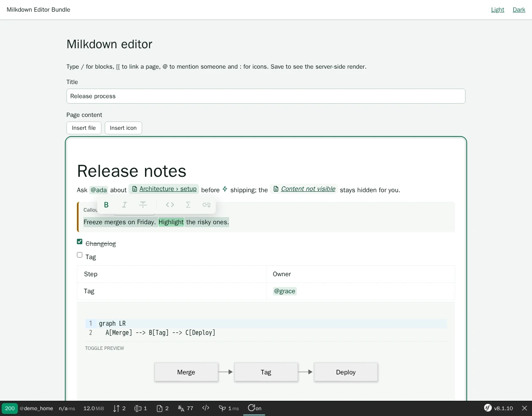Open the code brackets panel in debug toolbar
This screenshot has width=532, height=416.
click(206, 408)
